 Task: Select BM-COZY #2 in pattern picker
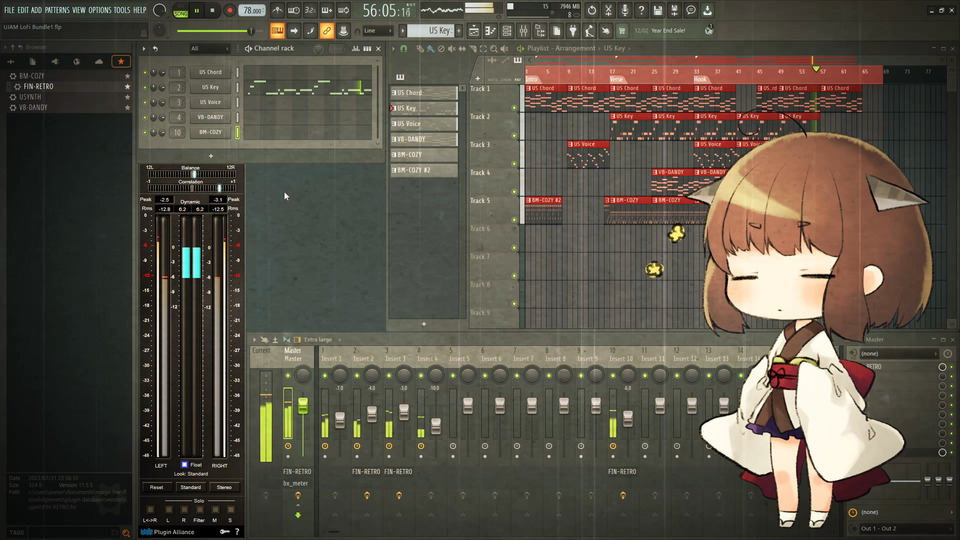click(x=423, y=170)
